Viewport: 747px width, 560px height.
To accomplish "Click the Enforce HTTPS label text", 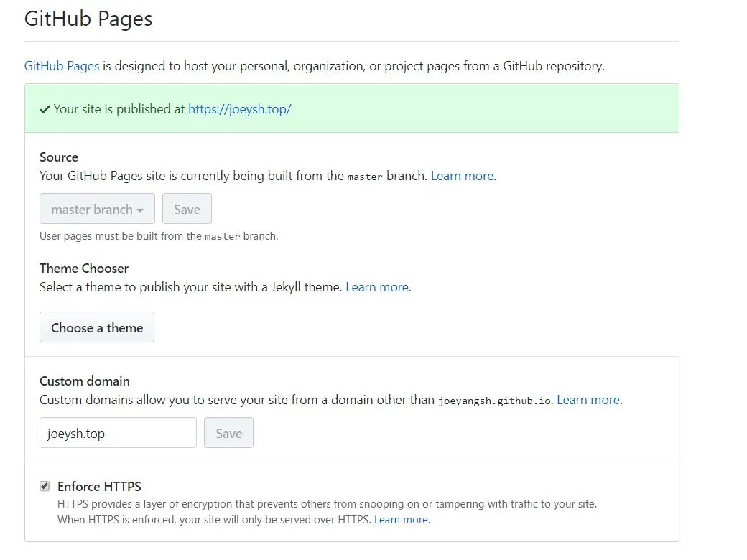I will 99,486.
